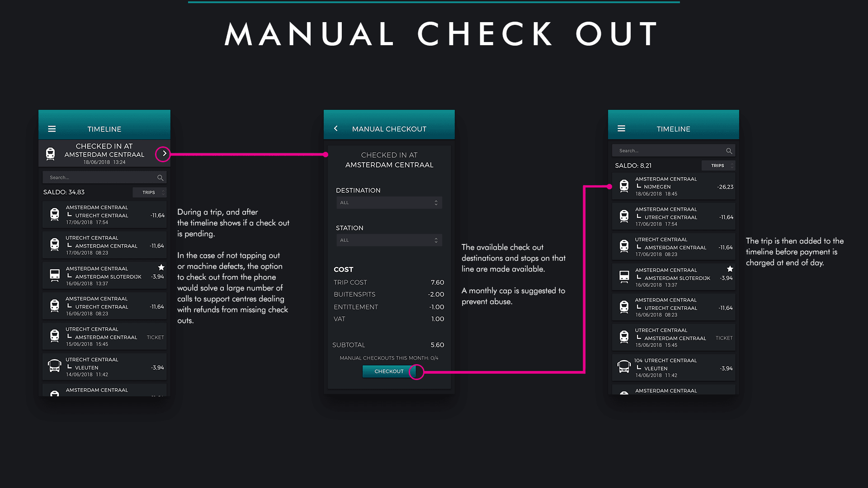Tap chevron arrow on Checked In banner
The height and width of the screenshot is (488, 868).
pos(164,154)
